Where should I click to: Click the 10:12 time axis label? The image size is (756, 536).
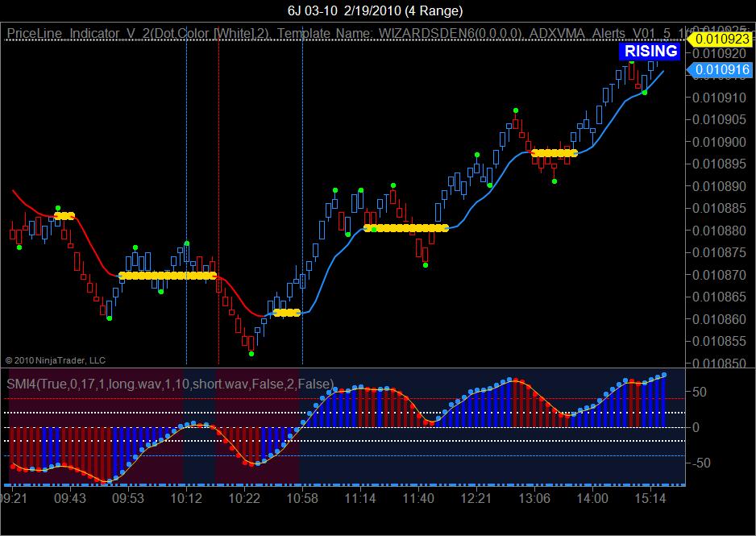(186, 498)
